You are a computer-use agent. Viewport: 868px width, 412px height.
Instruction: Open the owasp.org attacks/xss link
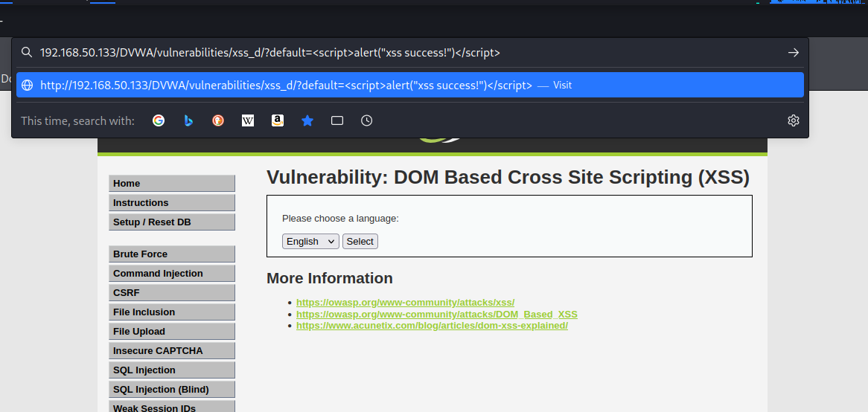tap(405, 303)
